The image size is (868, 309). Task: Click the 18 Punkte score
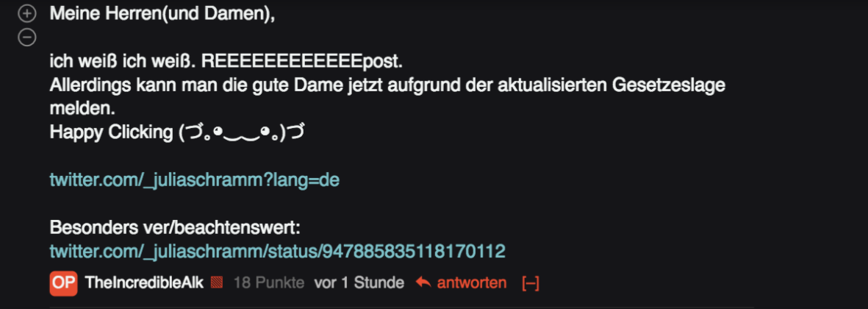click(x=269, y=283)
